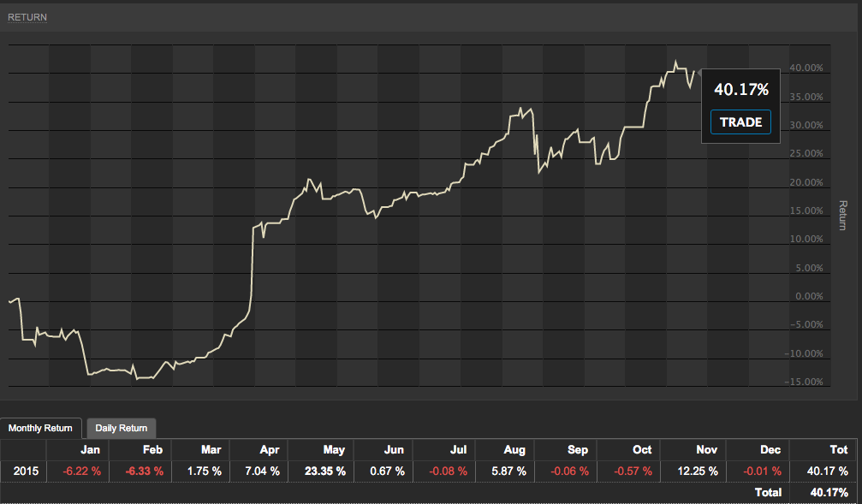Click the Apr return cell 7.04 %
862x504 pixels.
click(x=262, y=471)
